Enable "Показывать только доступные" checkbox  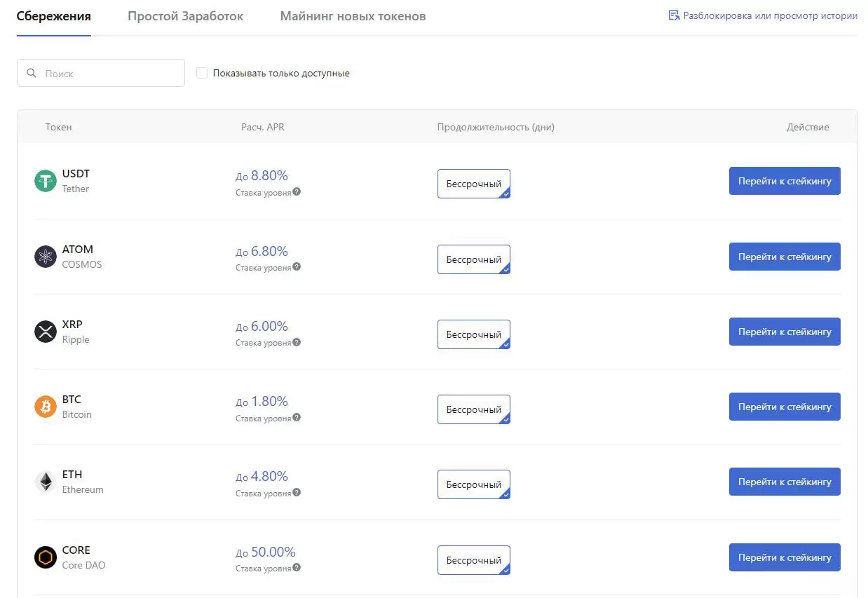[x=202, y=73]
